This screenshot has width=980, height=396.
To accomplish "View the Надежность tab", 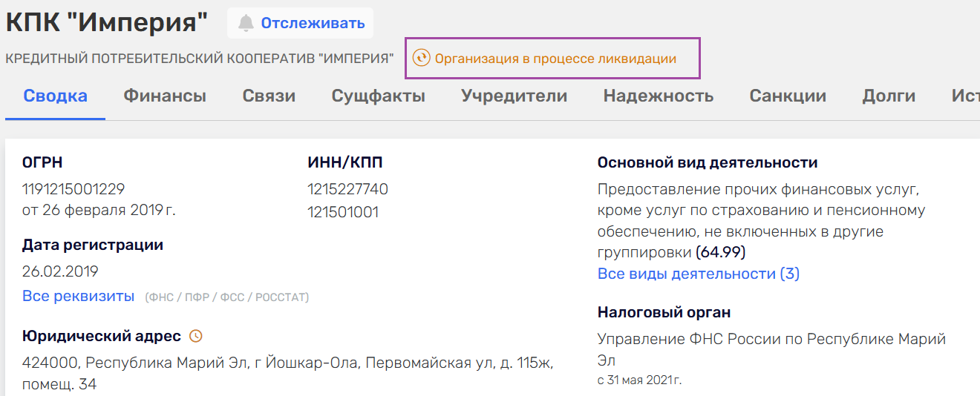I will click(658, 96).
